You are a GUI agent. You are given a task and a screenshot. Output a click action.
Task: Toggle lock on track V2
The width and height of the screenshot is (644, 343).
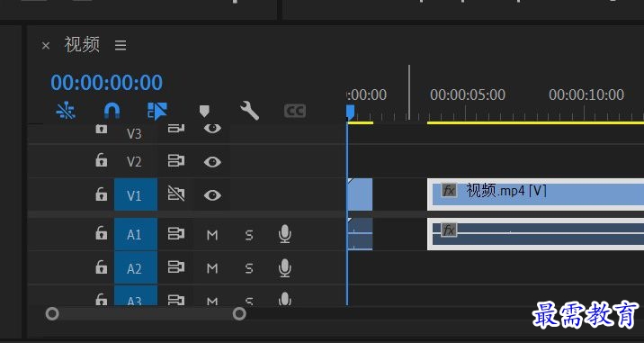coord(101,160)
